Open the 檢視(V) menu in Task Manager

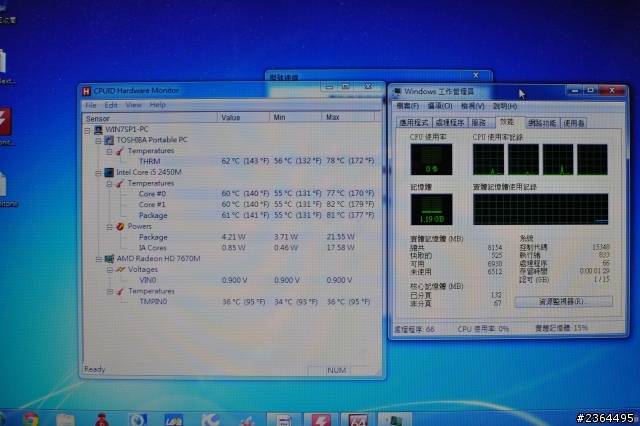[x=472, y=106]
